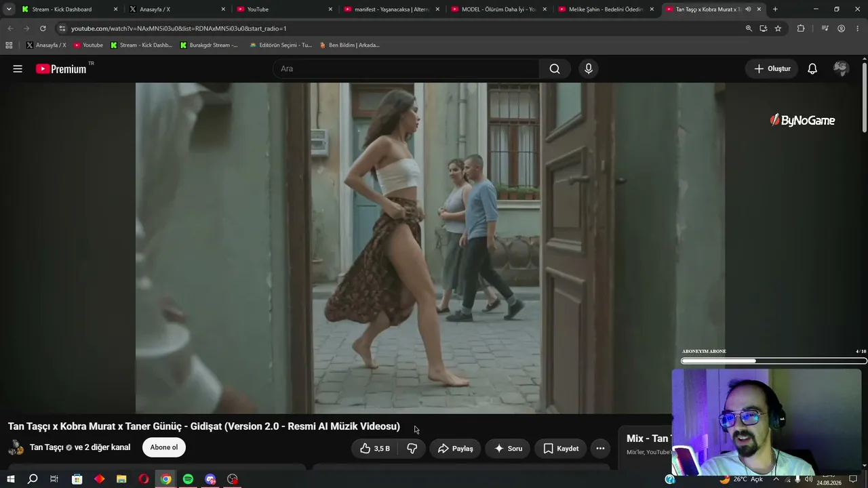
Task: View site information icon in address bar
Action: [62, 28]
